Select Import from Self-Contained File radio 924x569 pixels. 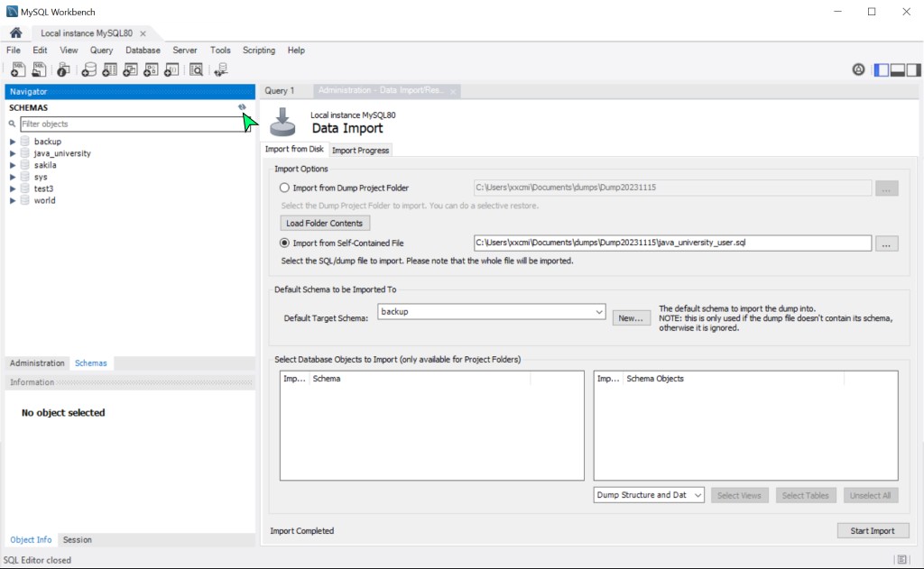tap(284, 243)
